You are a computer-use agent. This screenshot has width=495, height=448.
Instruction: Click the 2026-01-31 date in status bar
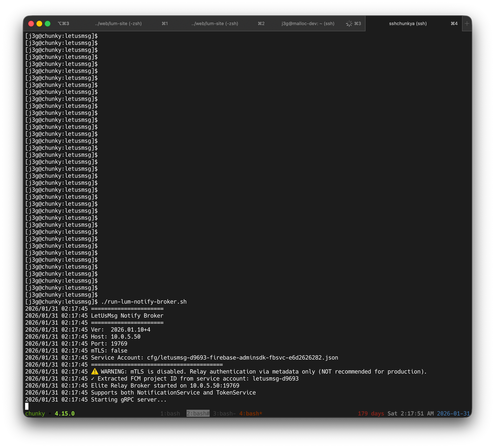(x=453, y=414)
